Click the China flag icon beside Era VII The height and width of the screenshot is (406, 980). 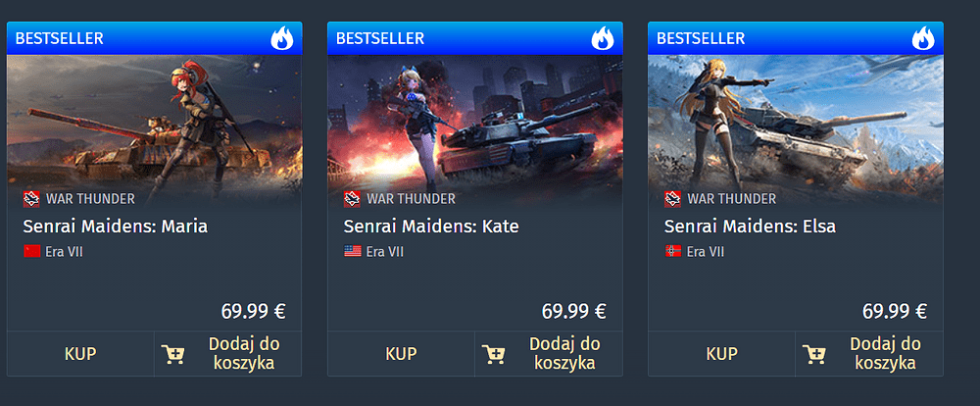point(32,251)
